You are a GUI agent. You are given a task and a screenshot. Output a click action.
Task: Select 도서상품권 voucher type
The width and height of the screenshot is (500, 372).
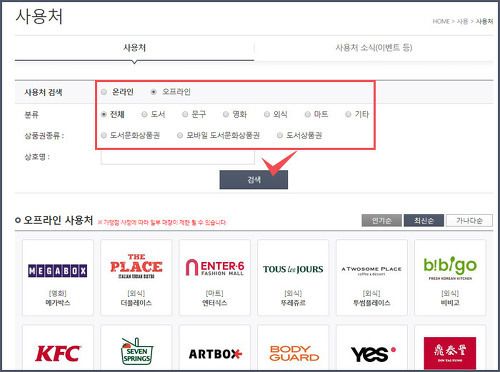(x=280, y=135)
